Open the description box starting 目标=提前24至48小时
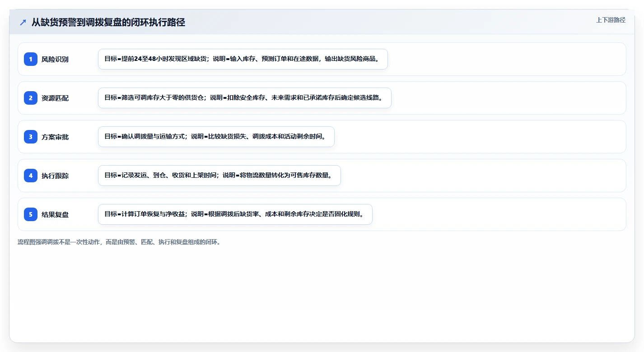Image resolution: width=644 pixels, height=352 pixels. point(243,59)
